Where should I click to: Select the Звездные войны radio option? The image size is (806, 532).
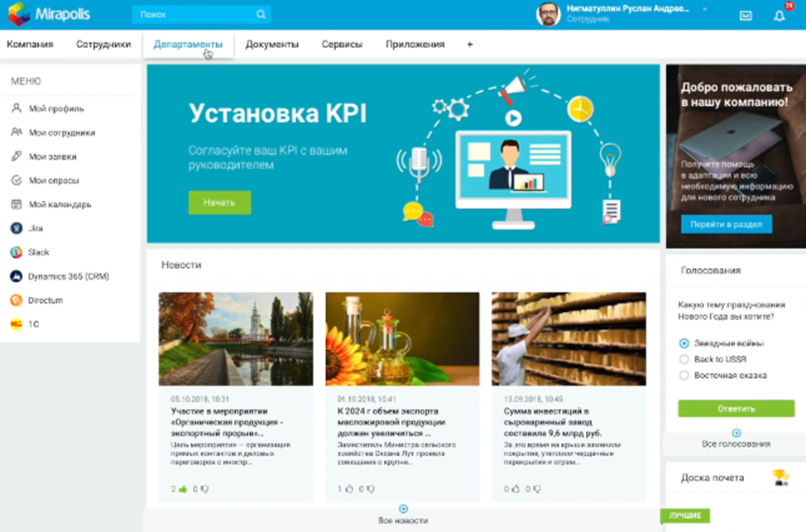(x=684, y=343)
